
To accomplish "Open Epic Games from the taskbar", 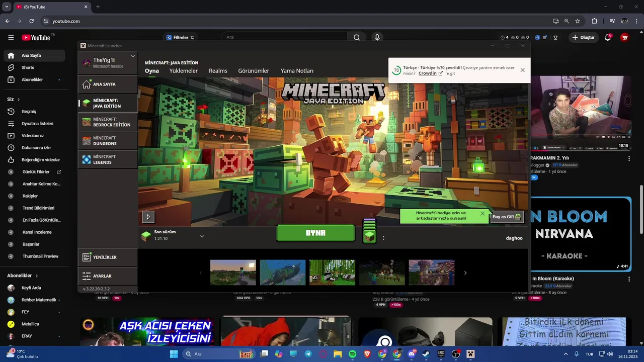I will (x=441, y=354).
